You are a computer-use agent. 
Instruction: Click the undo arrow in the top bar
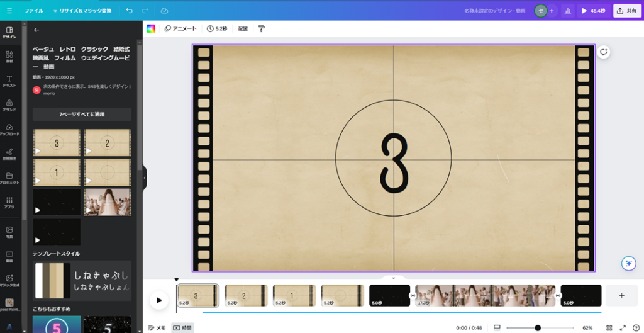130,11
